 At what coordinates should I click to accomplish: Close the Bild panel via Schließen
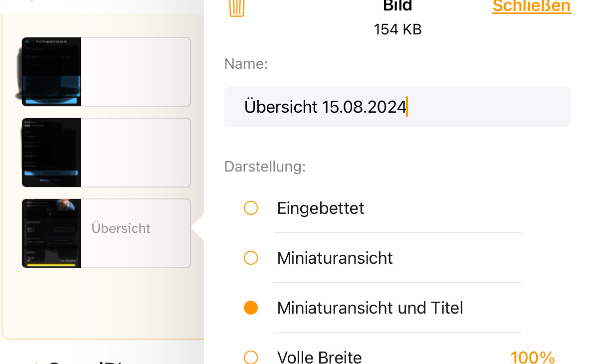531,6
